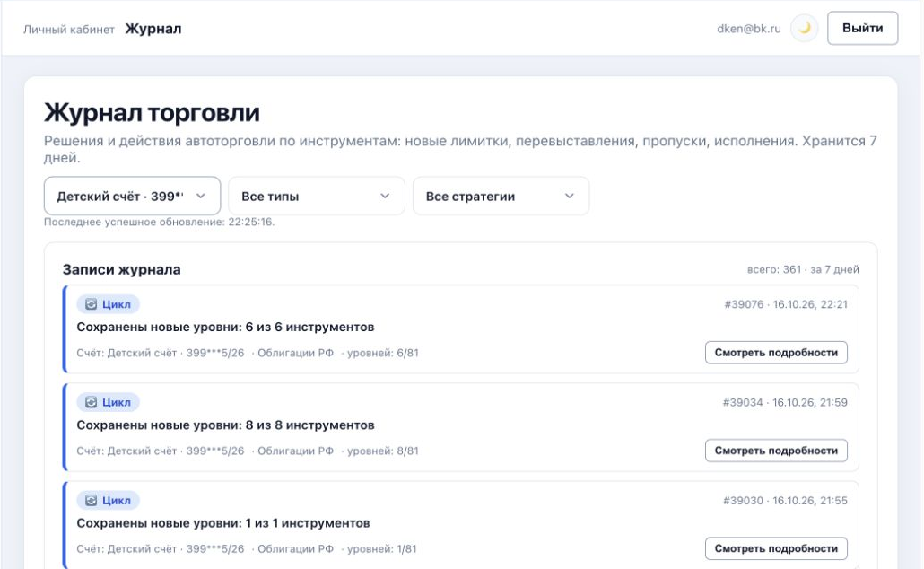The height and width of the screenshot is (569, 924).
Task: Click the 'уровней: 8/81' value
Action: tap(382, 451)
